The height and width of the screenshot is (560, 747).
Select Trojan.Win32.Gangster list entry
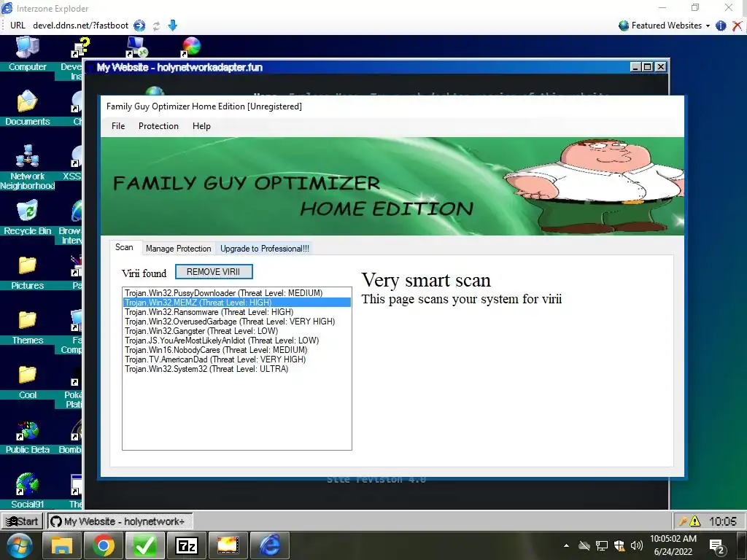click(237, 331)
